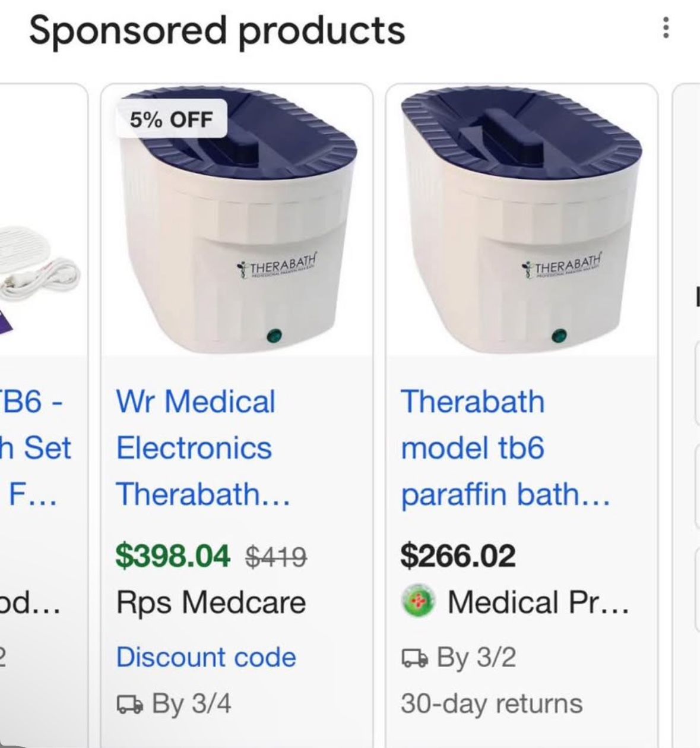Screen dimensions: 700x748
Task: Open the three-dot more options menu
Action: tap(666, 28)
